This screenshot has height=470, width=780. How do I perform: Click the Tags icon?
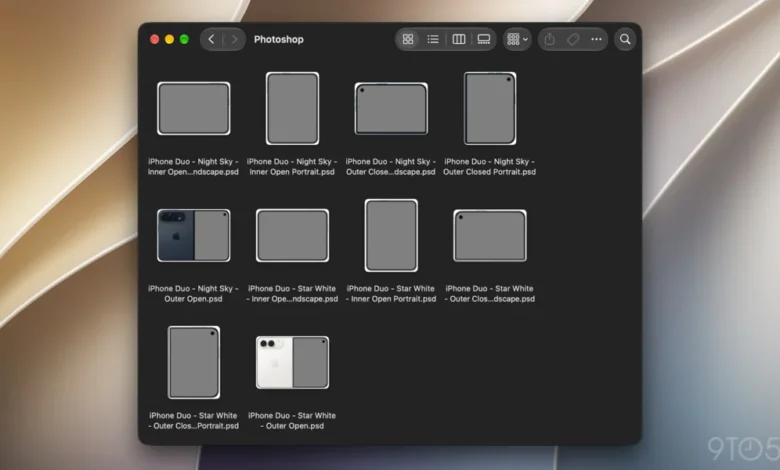pos(573,39)
